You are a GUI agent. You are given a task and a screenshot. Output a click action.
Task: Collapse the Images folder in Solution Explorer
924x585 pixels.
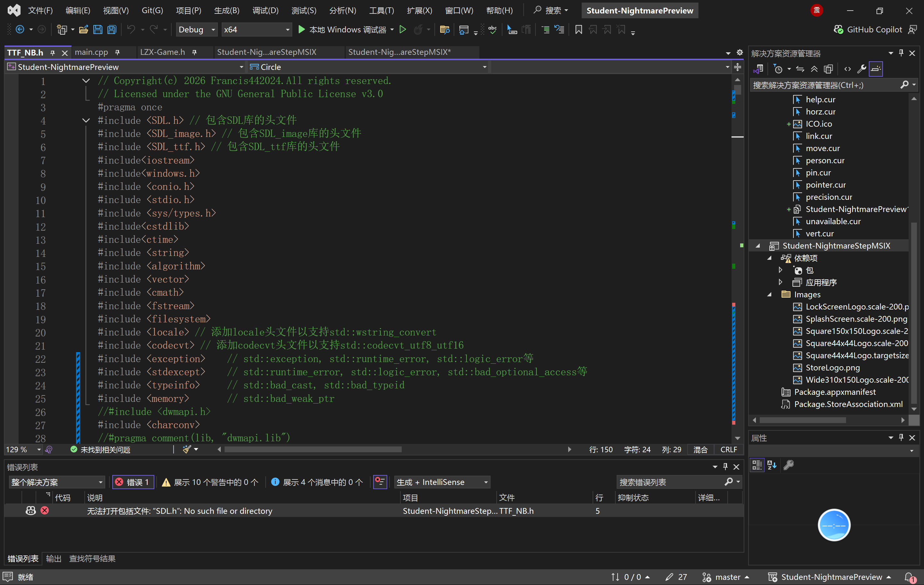[x=769, y=295]
